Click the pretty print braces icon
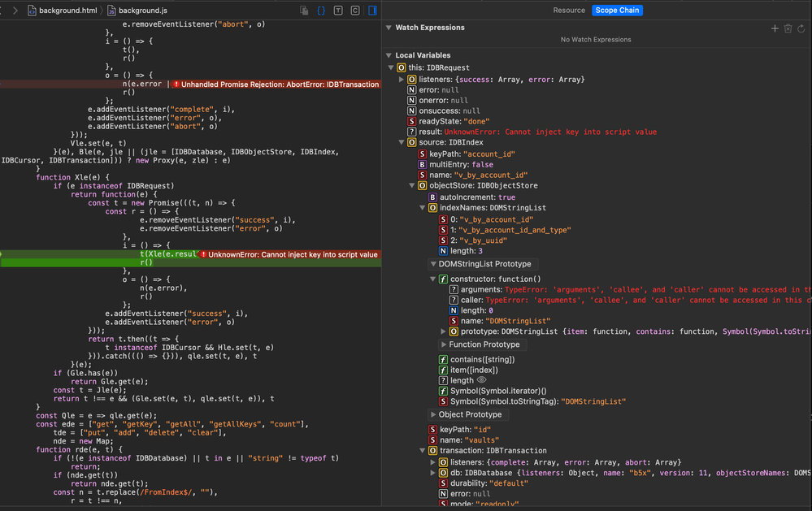 pos(321,11)
